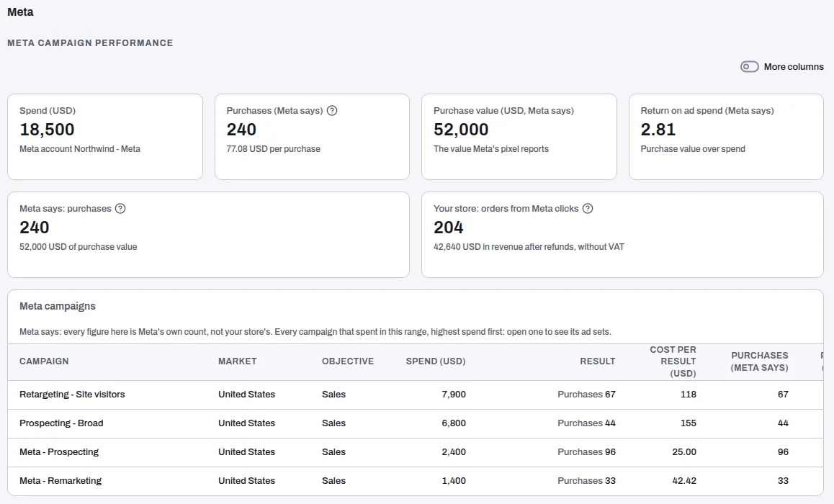Select the store orders value 204
The image size is (834, 504).
coord(449,227)
